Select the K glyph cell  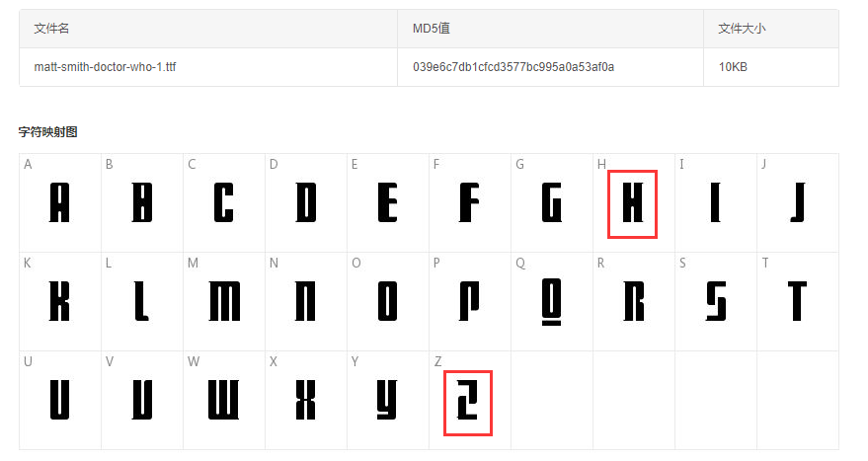pos(59,301)
